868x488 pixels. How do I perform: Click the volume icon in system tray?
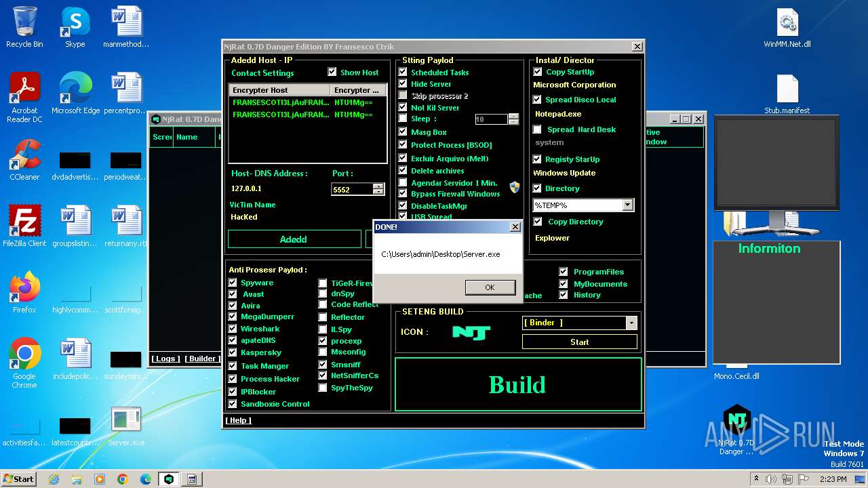tap(771, 479)
